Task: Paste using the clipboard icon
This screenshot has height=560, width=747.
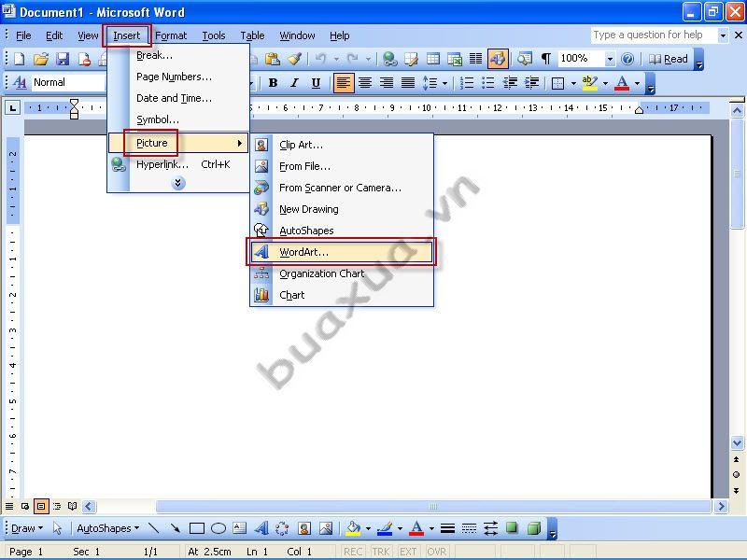Action: [x=272, y=59]
